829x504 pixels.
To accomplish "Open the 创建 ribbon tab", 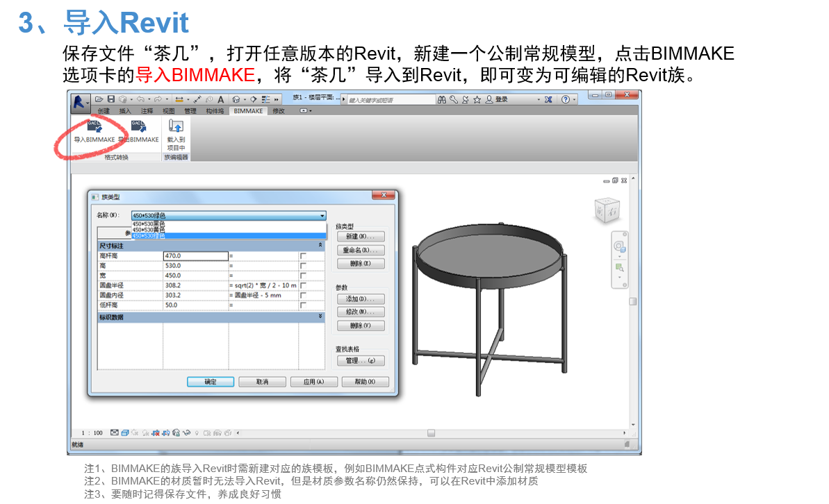I will tap(104, 111).
